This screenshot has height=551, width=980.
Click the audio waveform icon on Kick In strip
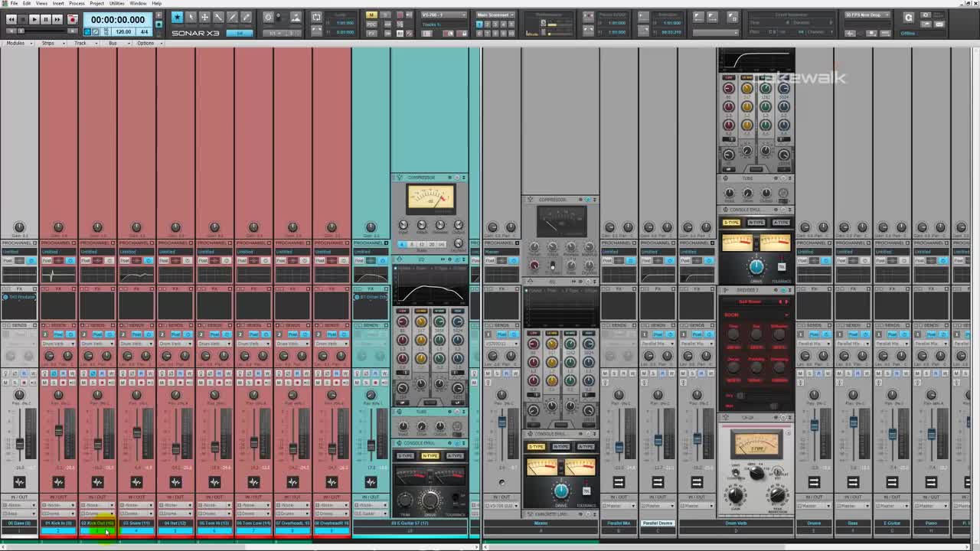[58, 482]
